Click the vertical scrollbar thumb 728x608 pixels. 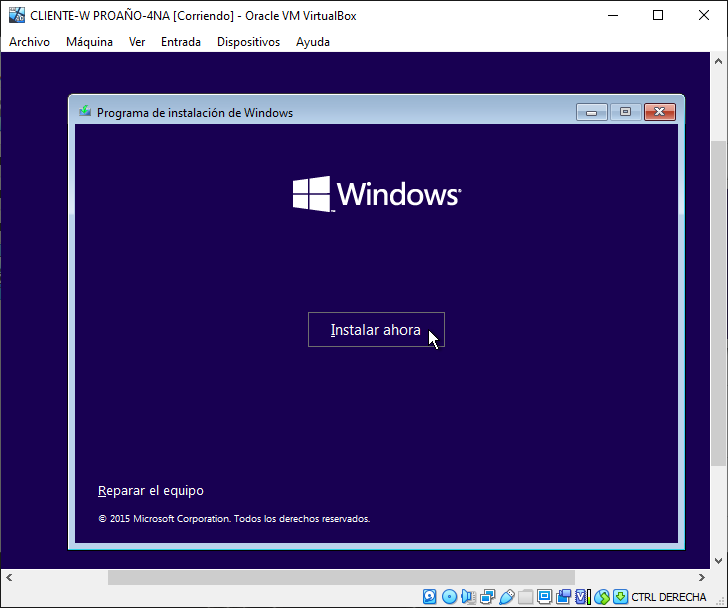point(718,303)
